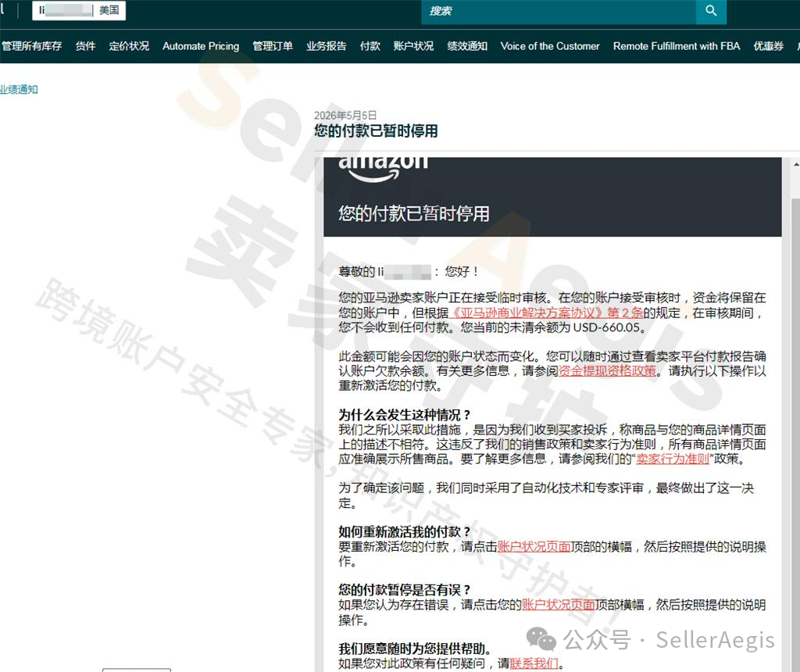This screenshot has height=672, width=800.
Task: Open 账户状况页面 link under 如何重新激活我的付款
Action: click(534, 546)
